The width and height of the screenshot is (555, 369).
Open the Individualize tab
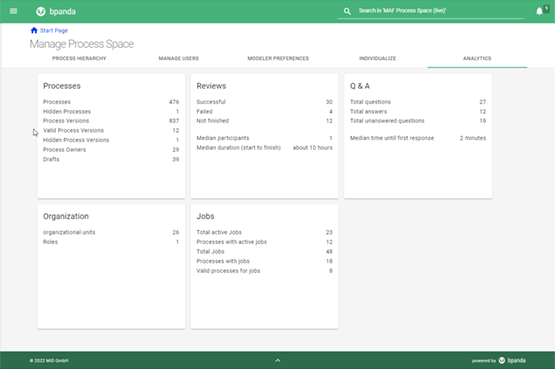tap(378, 58)
